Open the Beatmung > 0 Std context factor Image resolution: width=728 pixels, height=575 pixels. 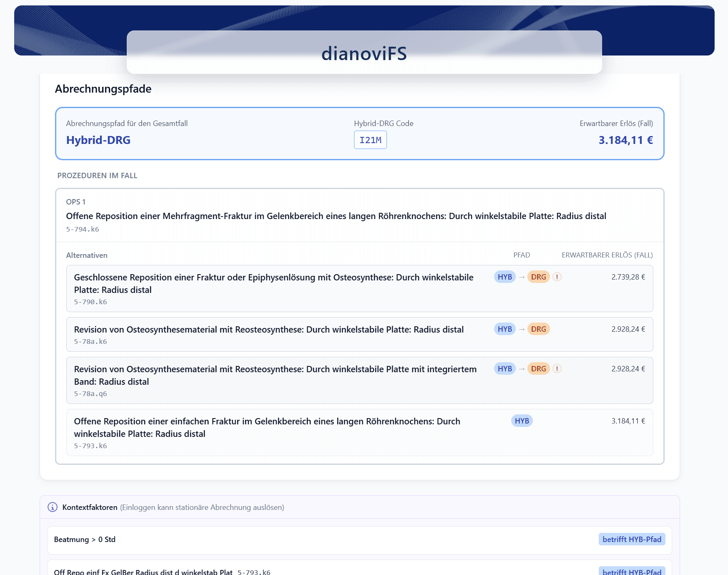point(85,540)
